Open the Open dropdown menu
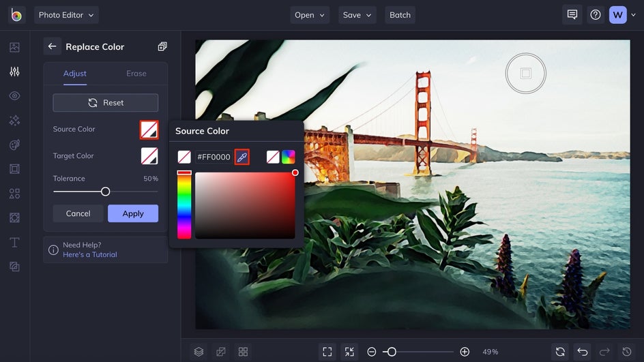The image size is (644, 362). 310,15
